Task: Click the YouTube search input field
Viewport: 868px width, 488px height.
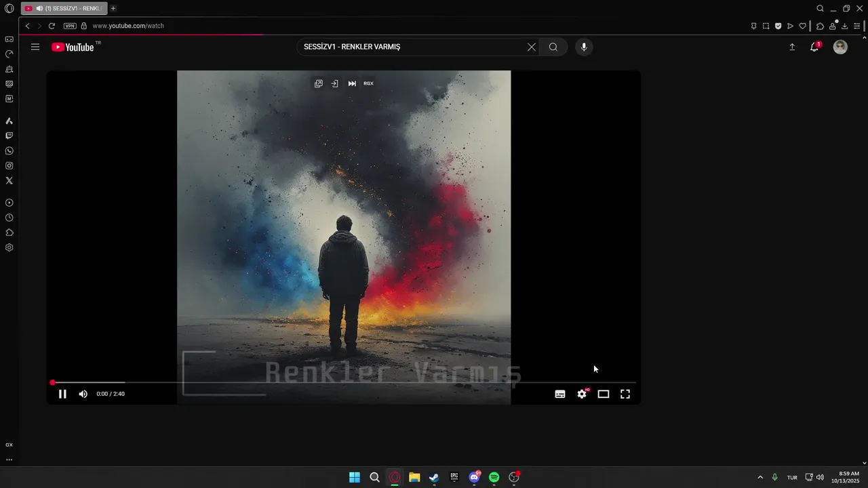Action: click(411, 47)
